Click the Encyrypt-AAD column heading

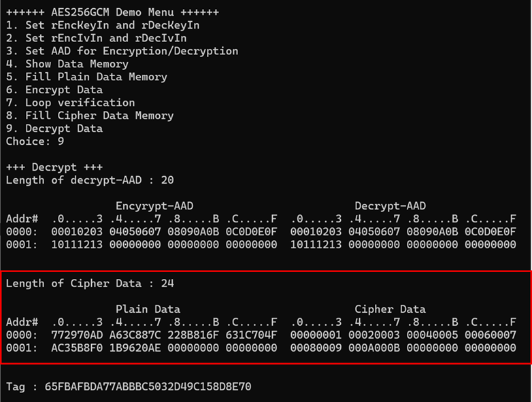154,206
